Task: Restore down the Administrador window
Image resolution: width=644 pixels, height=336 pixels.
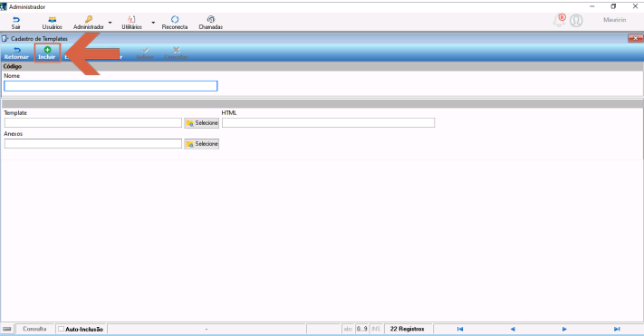Action: click(613, 6)
